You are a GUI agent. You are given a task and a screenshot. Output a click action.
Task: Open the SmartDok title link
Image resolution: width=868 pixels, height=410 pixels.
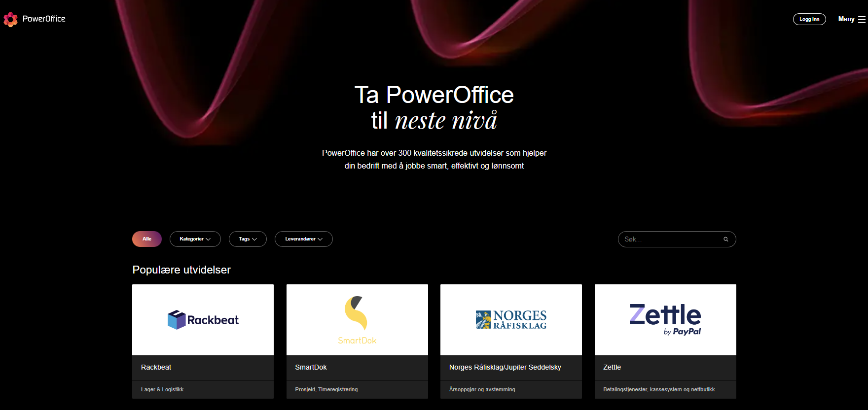pos(311,367)
